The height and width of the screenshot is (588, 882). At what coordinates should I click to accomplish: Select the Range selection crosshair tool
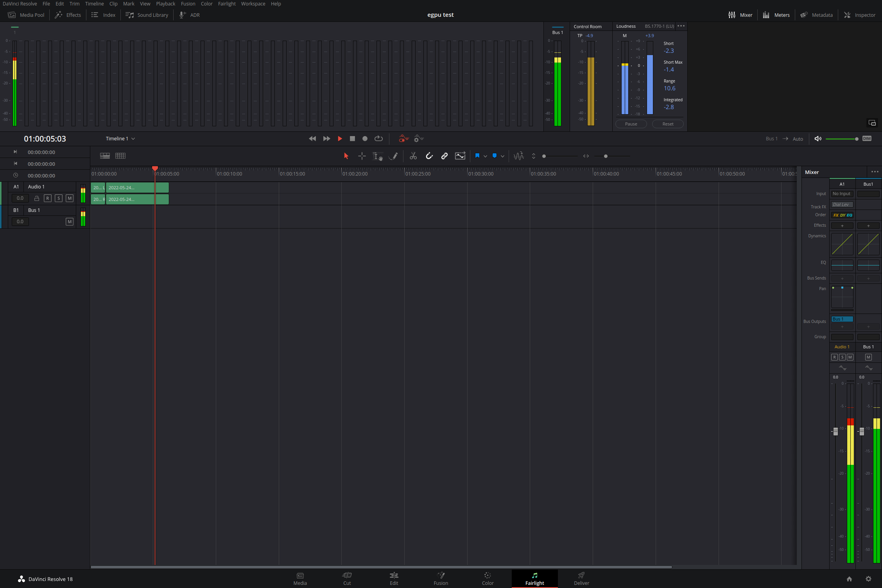tap(362, 156)
